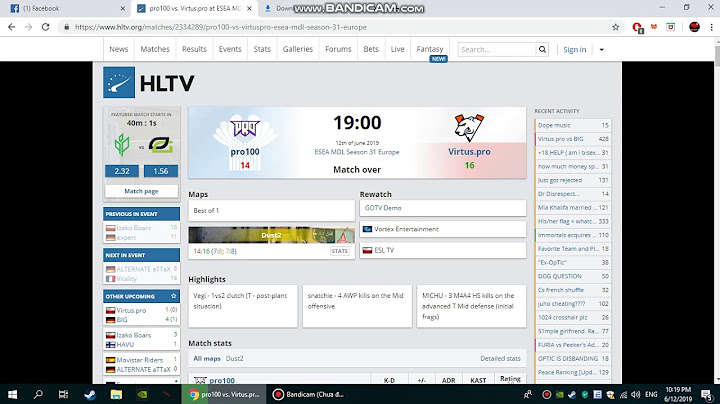Open the Vegi 1vs2 clutch highlight

tap(243, 306)
